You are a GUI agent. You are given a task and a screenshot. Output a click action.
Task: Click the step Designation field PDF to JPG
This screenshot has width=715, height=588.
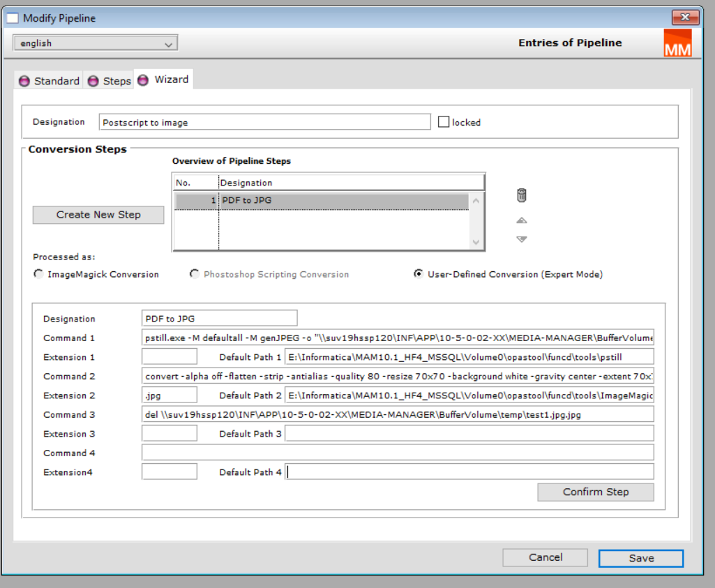[219, 318]
